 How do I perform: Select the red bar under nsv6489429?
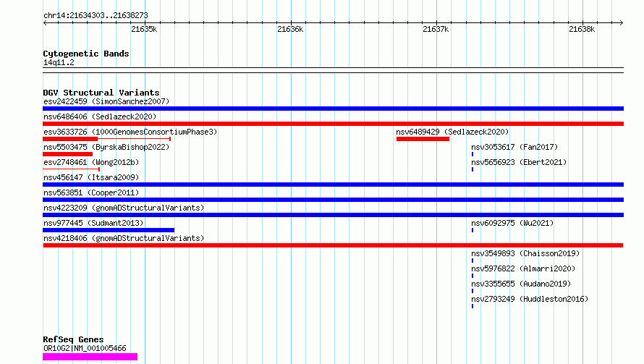point(423,139)
